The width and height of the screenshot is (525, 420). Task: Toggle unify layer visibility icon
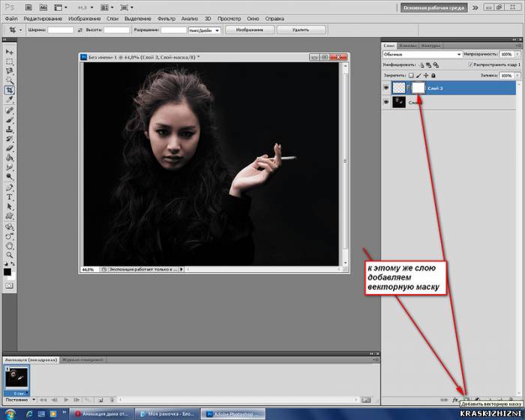click(428, 64)
